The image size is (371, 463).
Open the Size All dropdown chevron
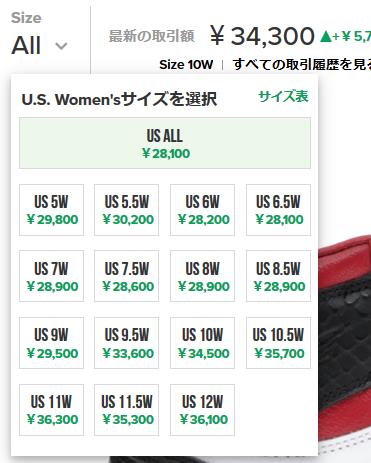coord(61,46)
